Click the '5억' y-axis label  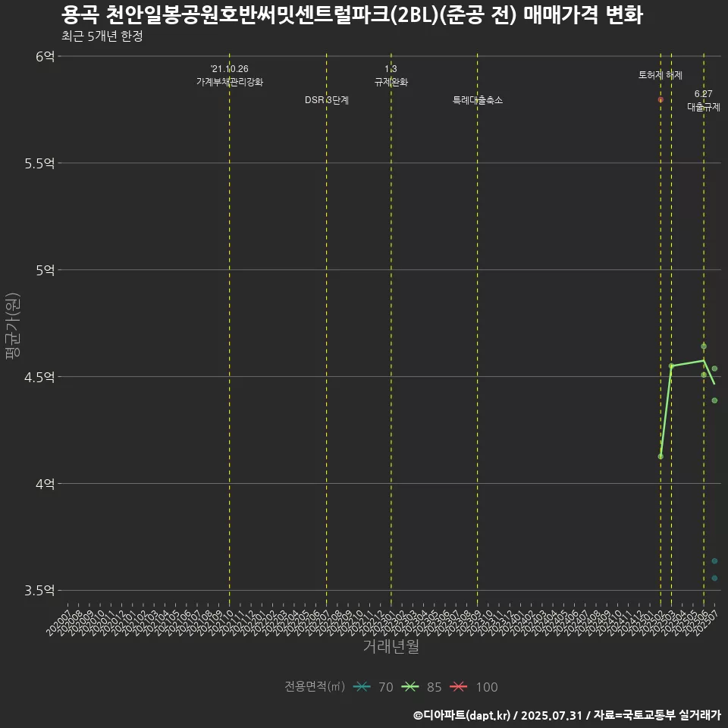(45, 270)
